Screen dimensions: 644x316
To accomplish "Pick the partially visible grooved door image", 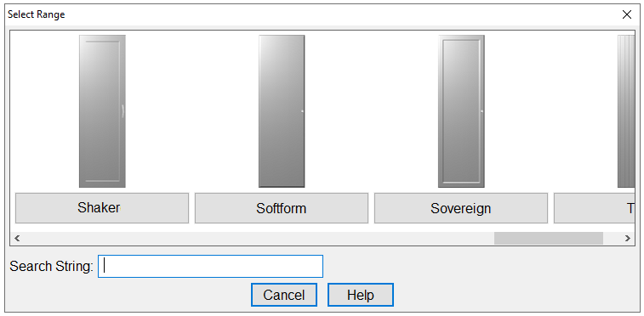I will point(626,111).
